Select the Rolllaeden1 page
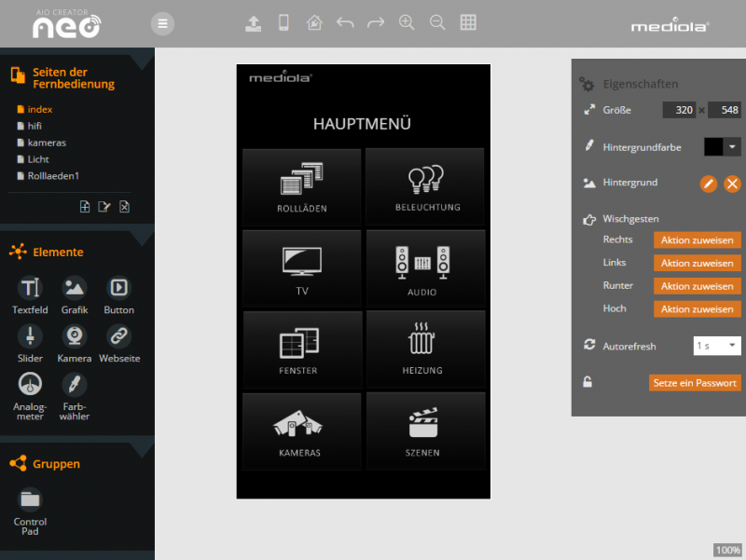This screenshot has width=746, height=560. pyautogui.click(x=52, y=176)
